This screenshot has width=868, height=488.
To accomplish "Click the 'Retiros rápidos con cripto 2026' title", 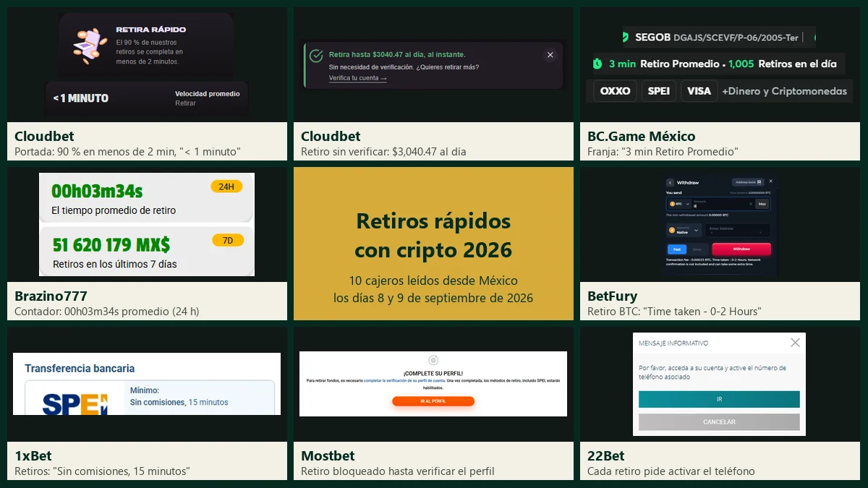I will (433, 235).
